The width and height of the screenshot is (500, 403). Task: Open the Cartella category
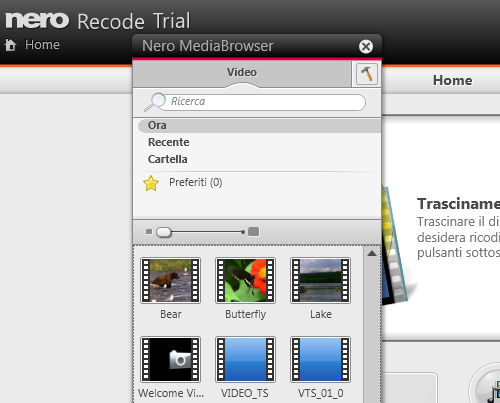pyautogui.click(x=168, y=159)
